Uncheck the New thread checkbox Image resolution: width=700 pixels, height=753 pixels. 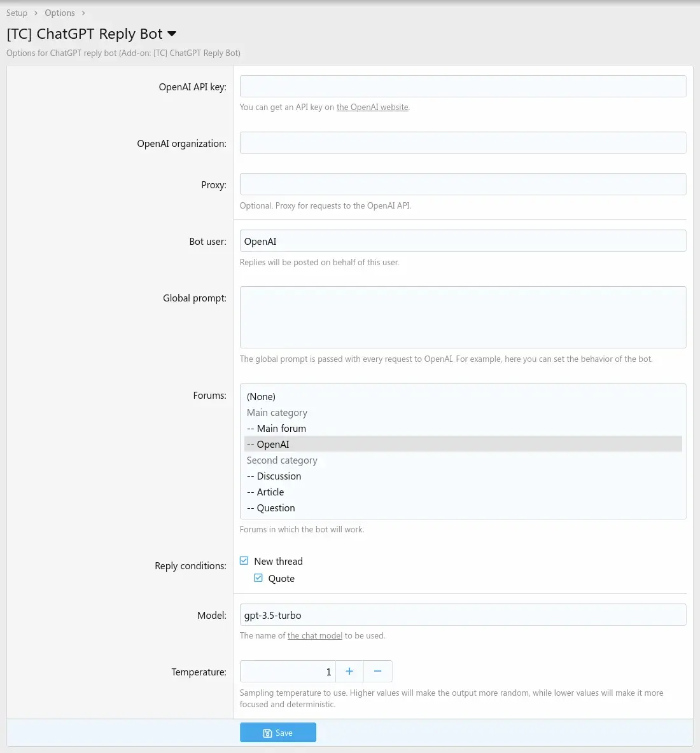click(x=244, y=561)
